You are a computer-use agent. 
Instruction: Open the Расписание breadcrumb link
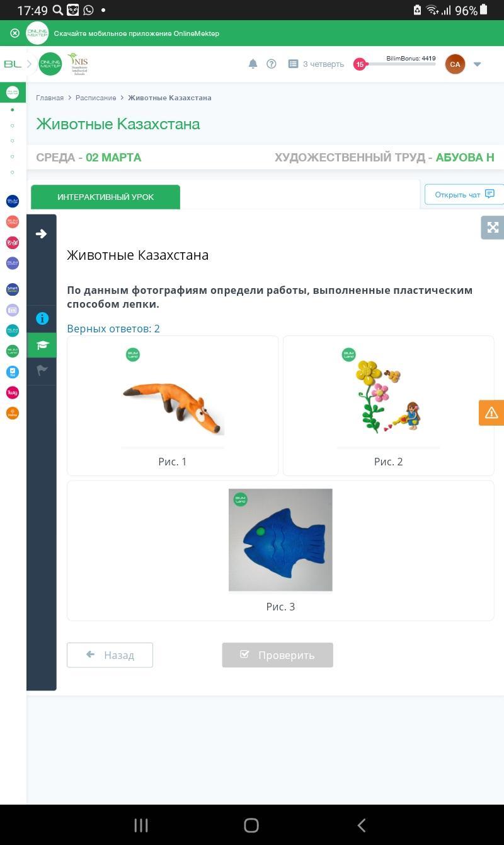coord(96,98)
